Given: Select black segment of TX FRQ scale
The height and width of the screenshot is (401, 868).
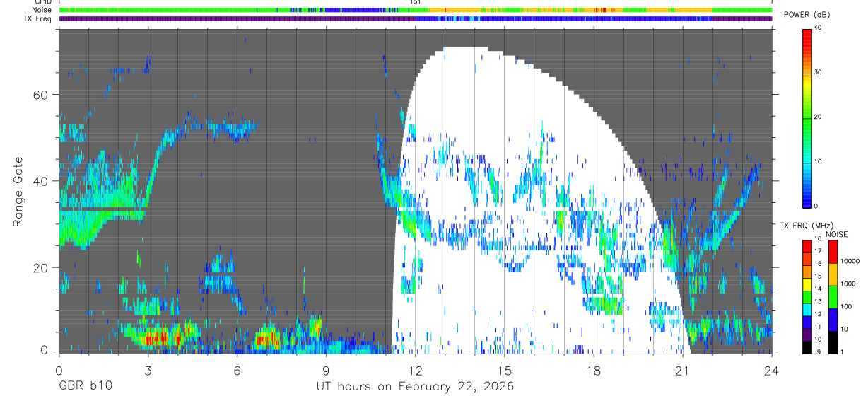Looking at the screenshot, I should point(807,348).
